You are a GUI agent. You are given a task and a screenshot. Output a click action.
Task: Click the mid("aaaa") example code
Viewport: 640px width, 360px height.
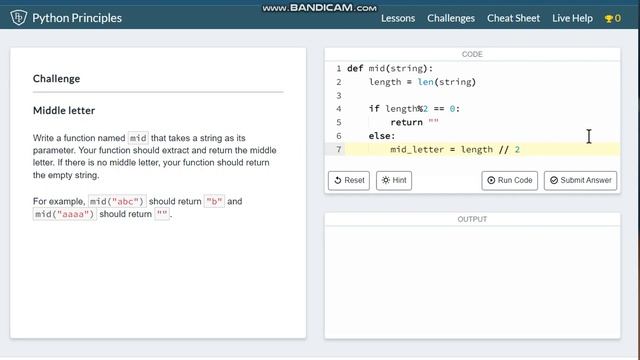coord(64,214)
